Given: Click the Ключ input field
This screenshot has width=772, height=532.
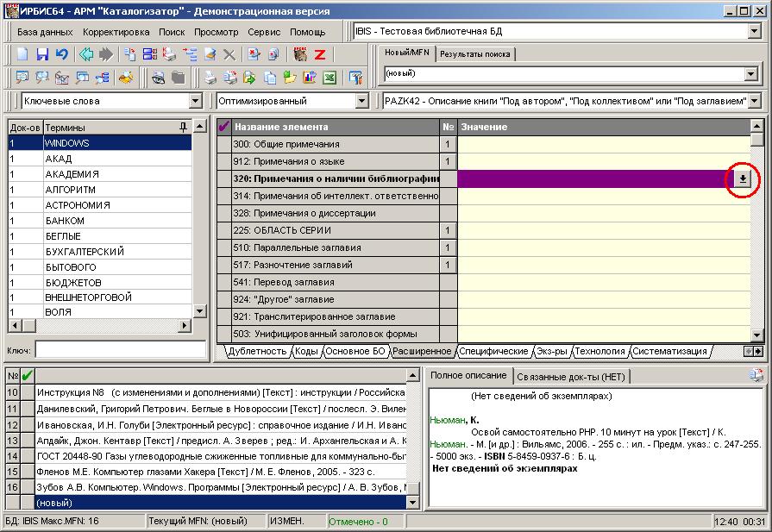Looking at the screenshot, I should (121, 350).
